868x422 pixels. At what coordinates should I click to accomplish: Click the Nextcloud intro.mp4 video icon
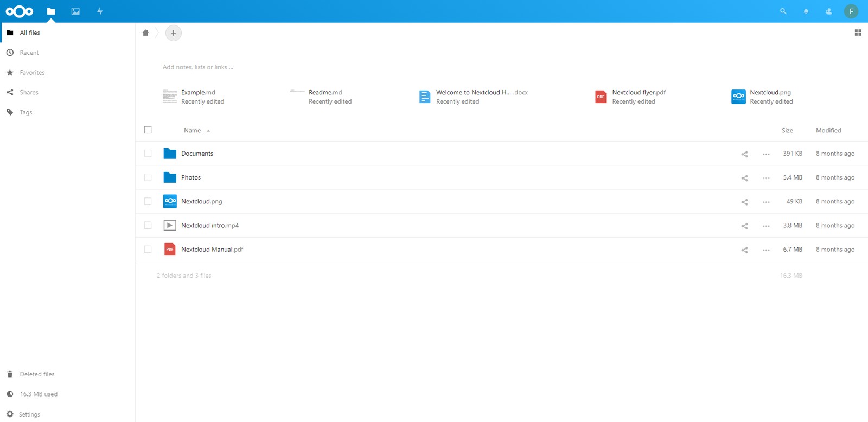coord(170,225)
